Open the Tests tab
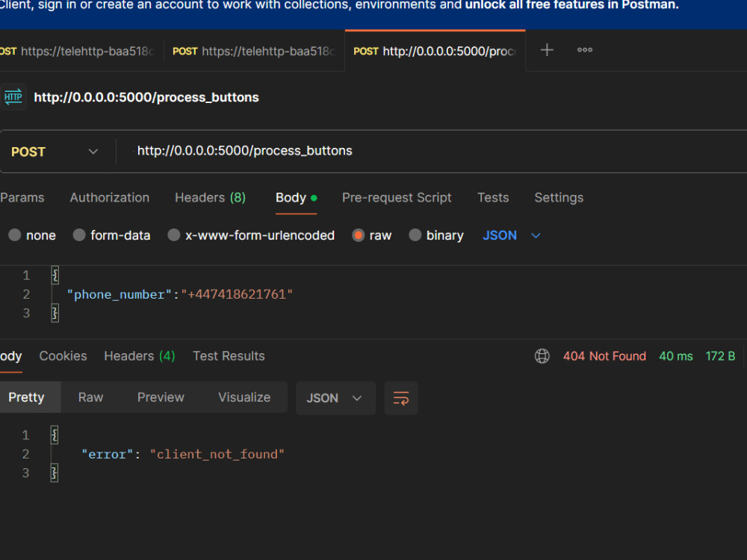 point(493,198)
